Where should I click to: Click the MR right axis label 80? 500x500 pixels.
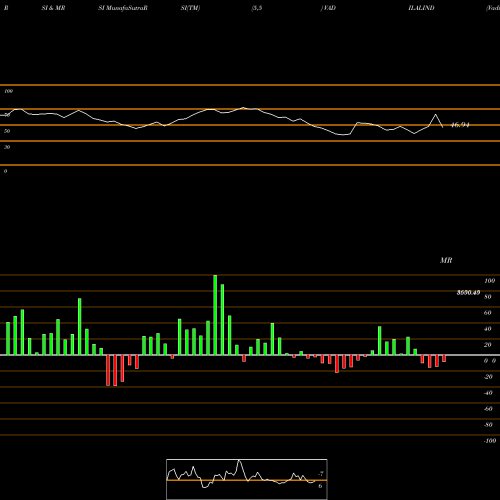[488, 297]
